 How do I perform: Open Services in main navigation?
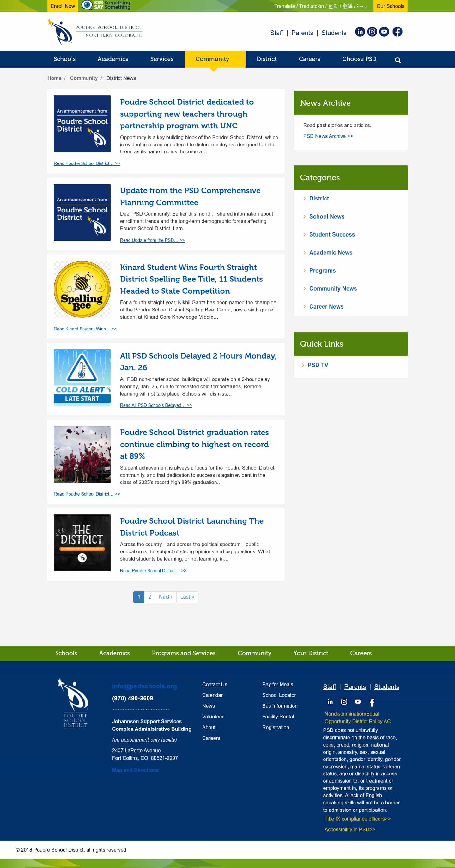click(162, 59)
